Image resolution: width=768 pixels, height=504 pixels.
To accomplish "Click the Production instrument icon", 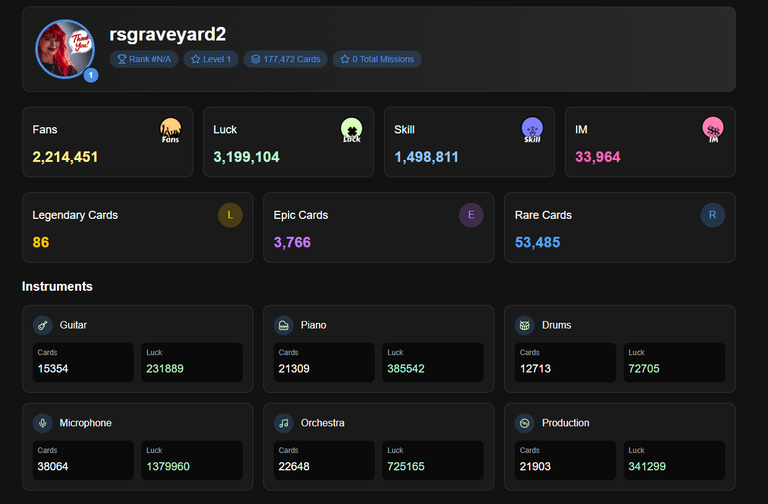I will pos(525,423).
